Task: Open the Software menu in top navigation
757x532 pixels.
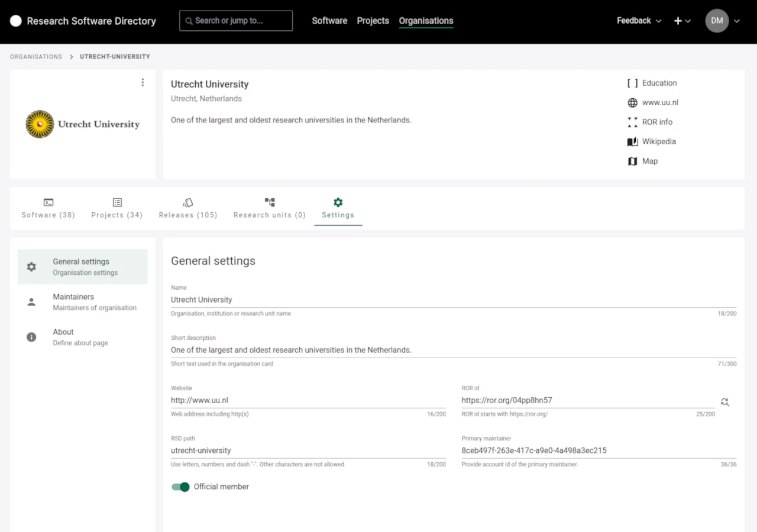Action: pyautogui.click(x=329, y=21)
